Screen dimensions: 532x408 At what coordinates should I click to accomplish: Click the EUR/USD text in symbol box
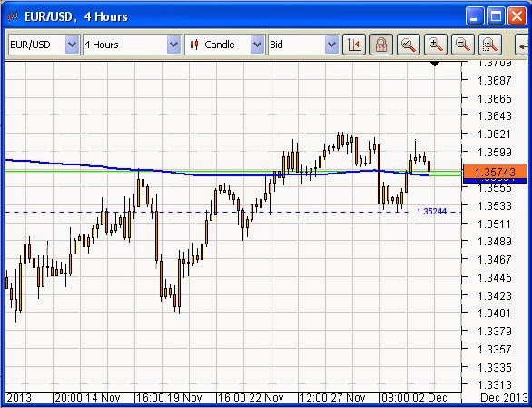pos(30,45)
